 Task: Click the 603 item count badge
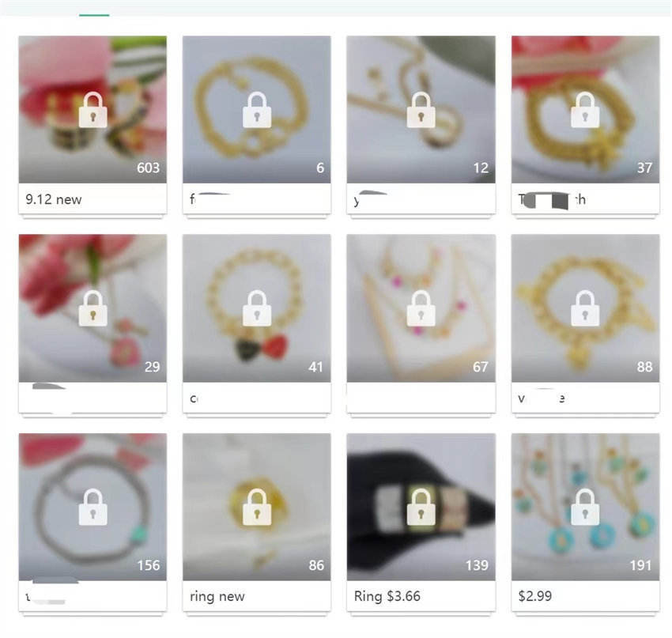tap(149, 168)
